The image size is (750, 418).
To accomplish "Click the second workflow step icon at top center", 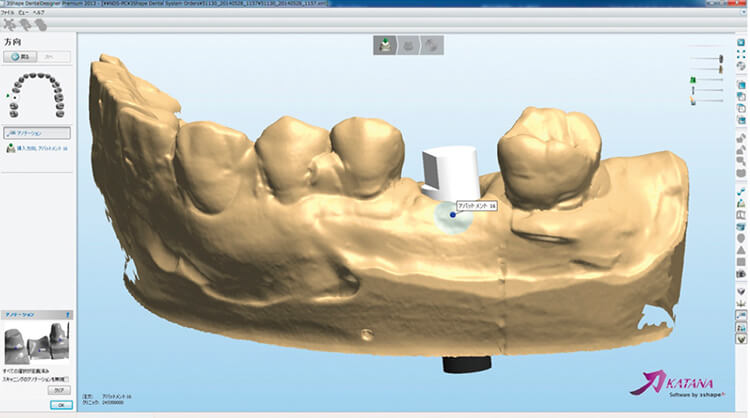I will pos(408,45).
